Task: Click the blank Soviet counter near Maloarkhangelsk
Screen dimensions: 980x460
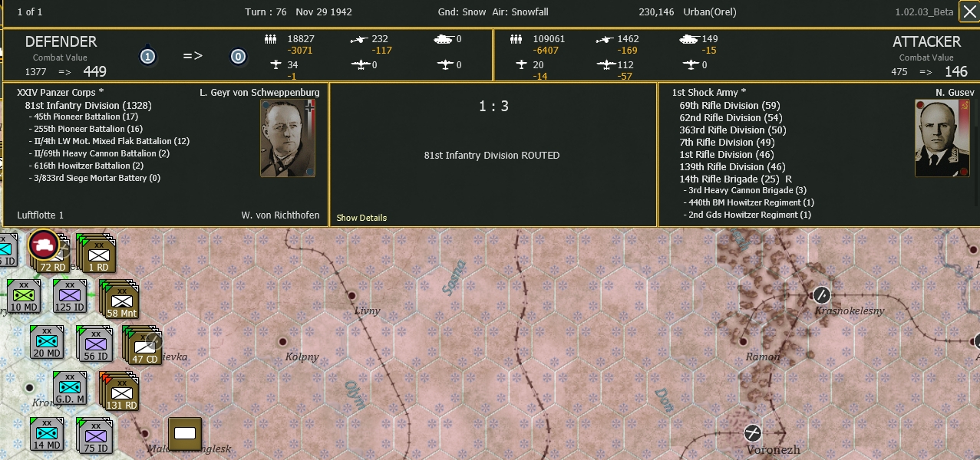Action: pos(185,433)
